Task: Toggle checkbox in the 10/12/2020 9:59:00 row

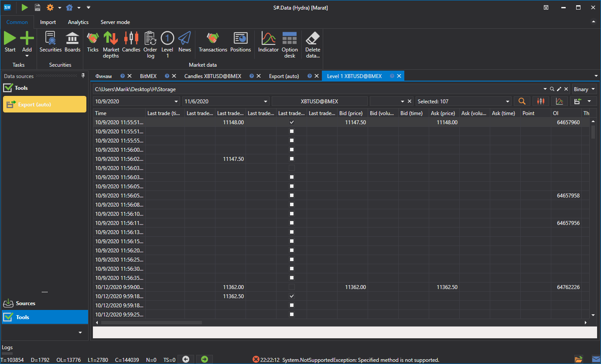Action: pos(292,287)
